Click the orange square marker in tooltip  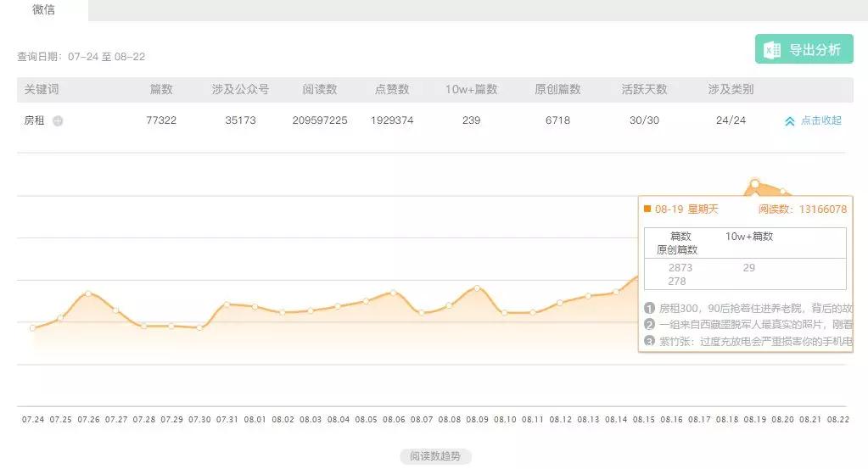coord(647,209)
